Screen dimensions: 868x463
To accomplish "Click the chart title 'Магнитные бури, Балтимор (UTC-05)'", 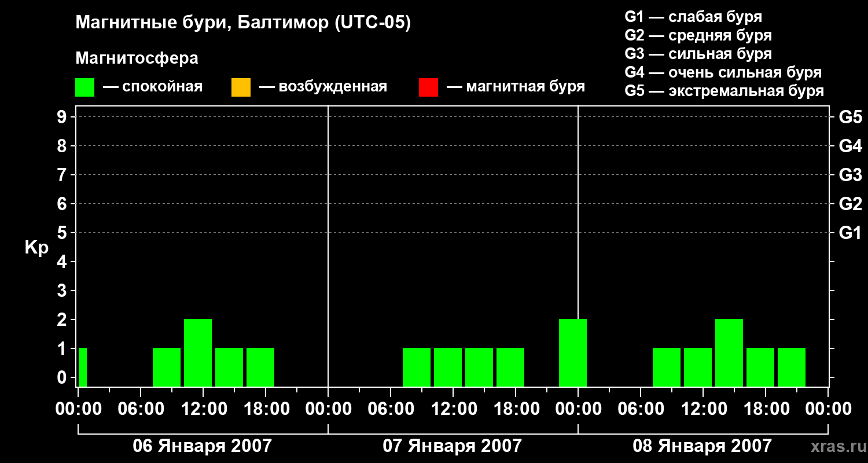I will pos(243,23).
